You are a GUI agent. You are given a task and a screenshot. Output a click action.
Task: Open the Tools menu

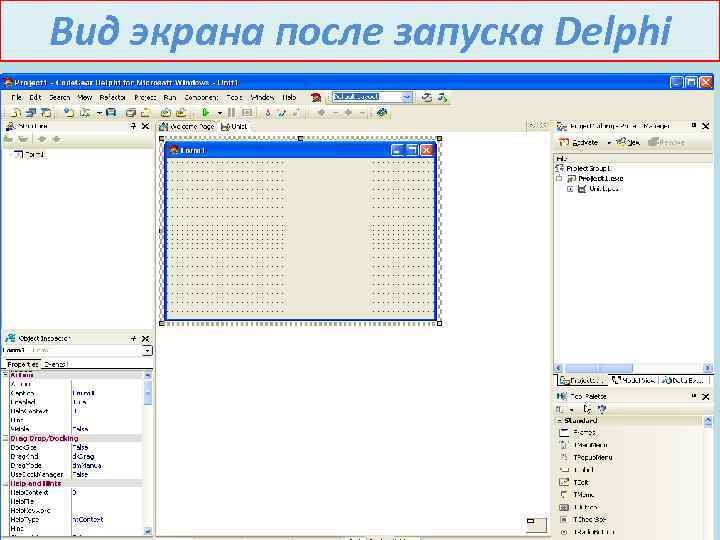(234, 97)
